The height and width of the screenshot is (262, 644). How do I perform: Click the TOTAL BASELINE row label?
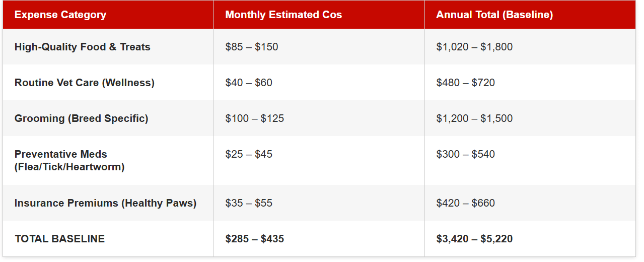[x=60, y=239]
